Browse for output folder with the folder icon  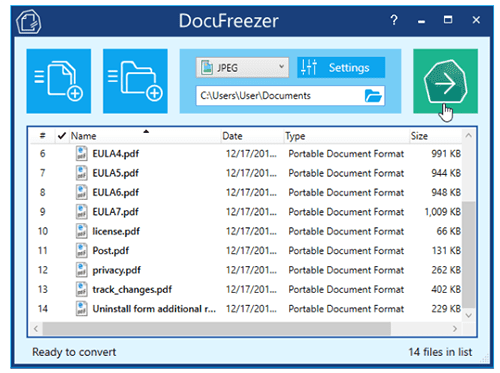pos(373,96)
